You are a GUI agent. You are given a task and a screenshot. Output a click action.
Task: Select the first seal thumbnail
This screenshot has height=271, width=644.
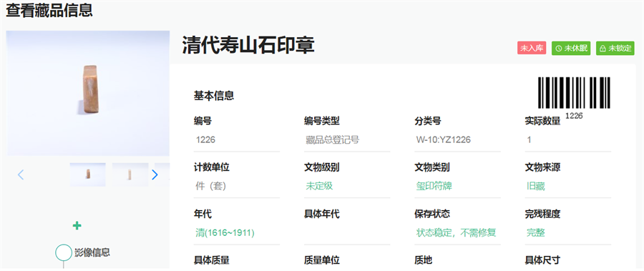87,174
